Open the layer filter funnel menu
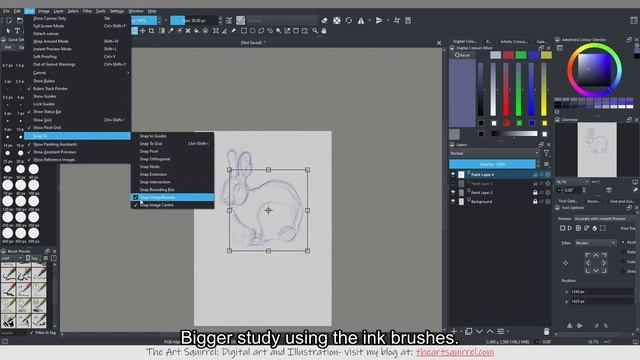 coord(546,153)
